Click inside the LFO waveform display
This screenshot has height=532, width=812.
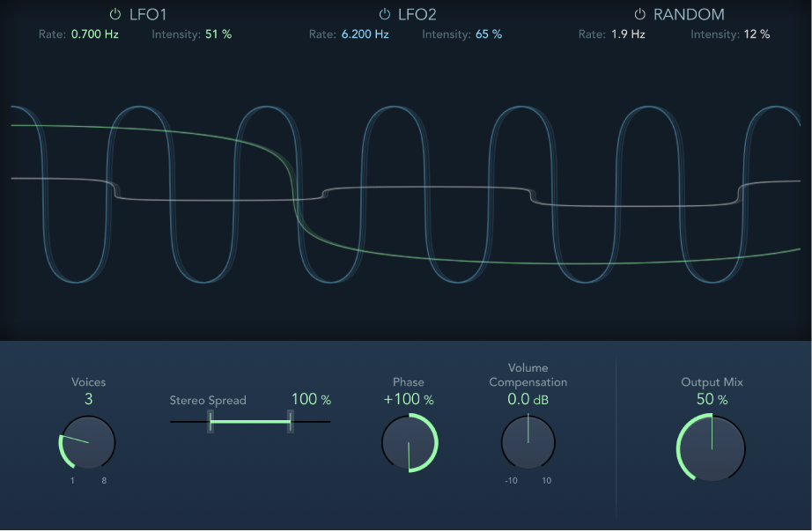(405, 194)
